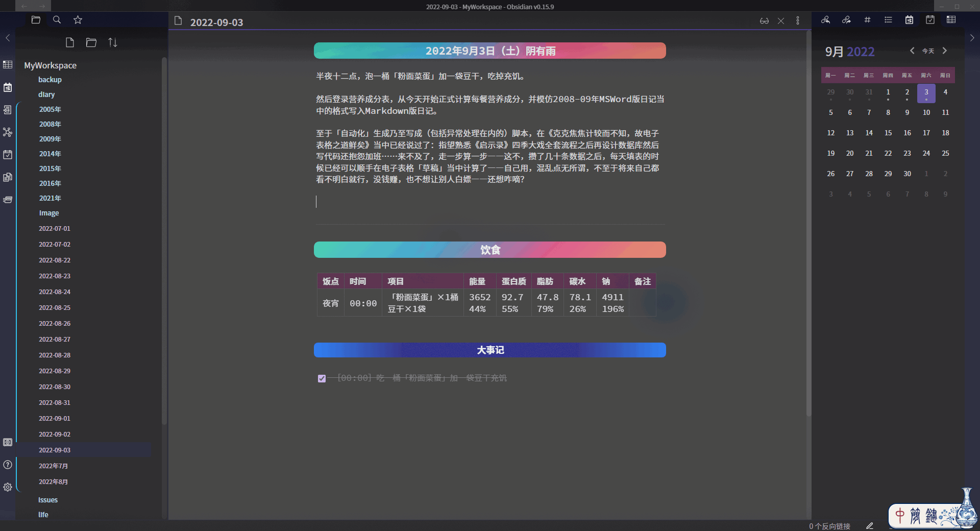
Task: Click the status bar pencil icon
Action: point(870,526)
